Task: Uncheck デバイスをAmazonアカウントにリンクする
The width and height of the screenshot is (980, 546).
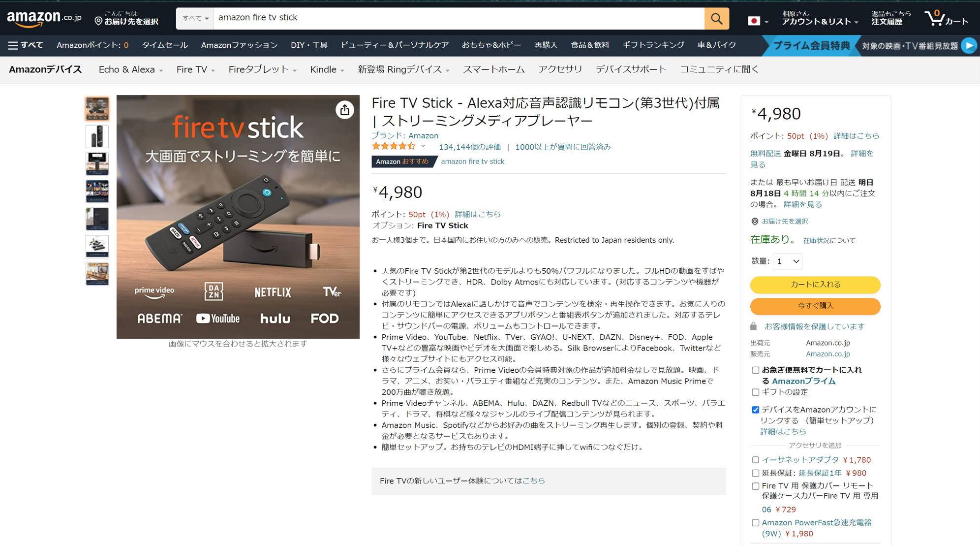Action: (x=755, y=409)
